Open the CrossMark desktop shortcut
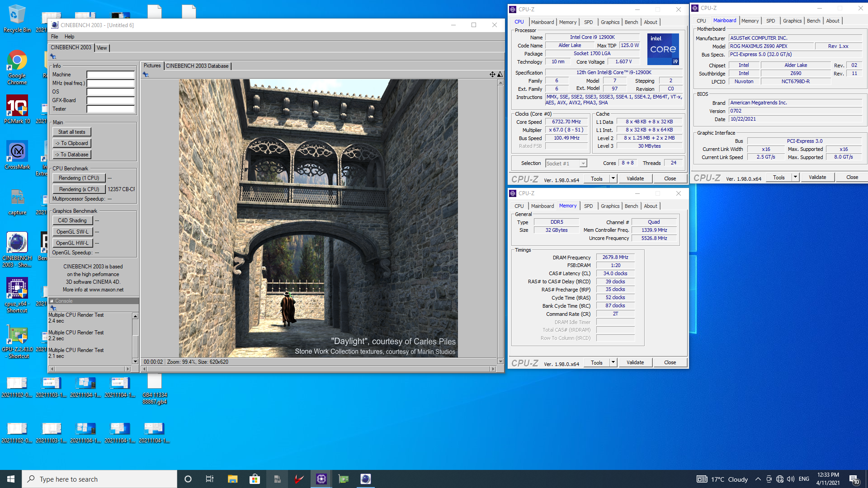 pos(17,155)
